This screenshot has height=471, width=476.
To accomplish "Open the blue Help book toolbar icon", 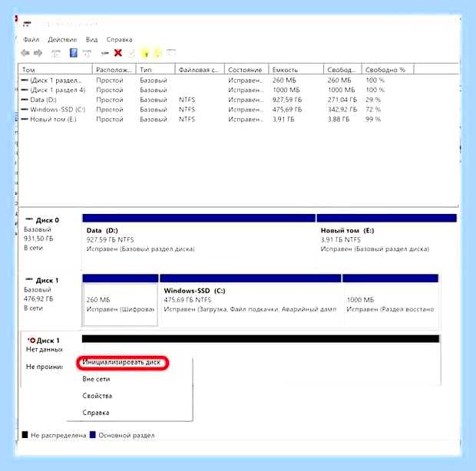I will point(74,53).
